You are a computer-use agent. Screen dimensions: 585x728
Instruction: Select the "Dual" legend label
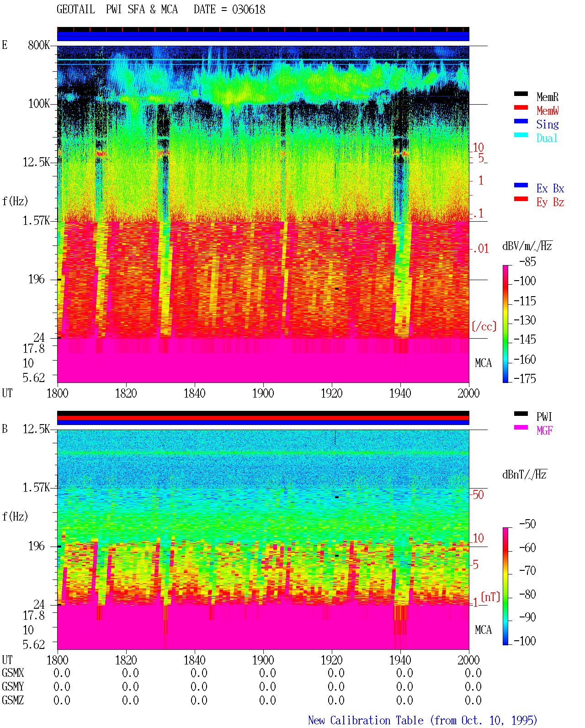(548, 138)
